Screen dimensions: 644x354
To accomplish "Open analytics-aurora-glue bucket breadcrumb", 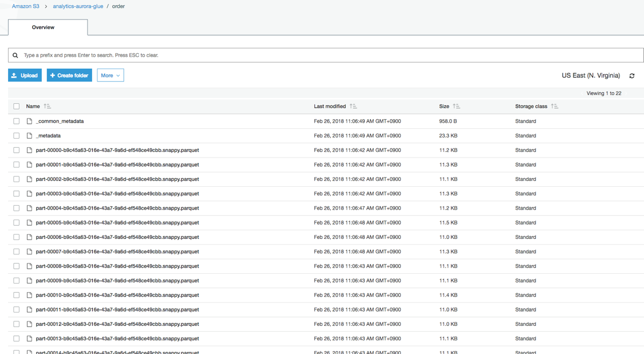I will (78, 6).
